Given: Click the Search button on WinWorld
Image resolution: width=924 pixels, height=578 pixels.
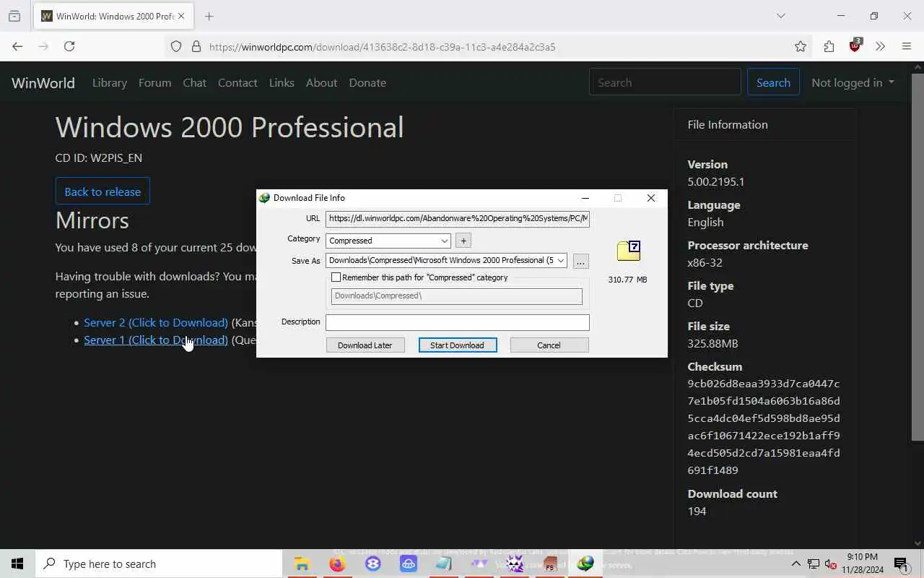Looking at the screenshot, I should tap(773, 82).
